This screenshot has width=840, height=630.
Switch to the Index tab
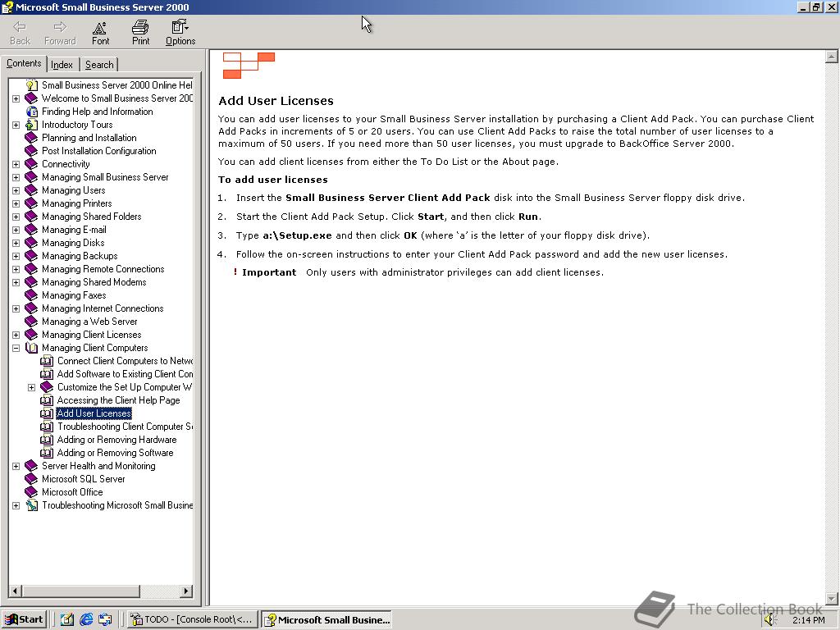click(x=62, y=65)
